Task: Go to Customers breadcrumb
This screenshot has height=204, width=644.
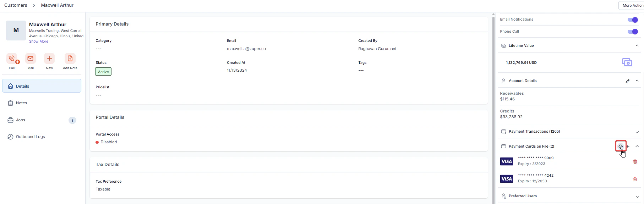Action: [x=16, y=5]
